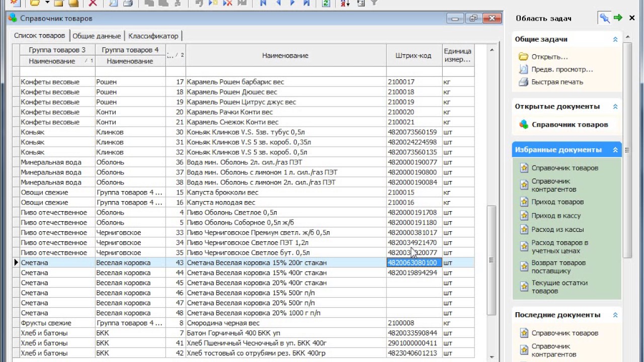Click Быстрая печать link
The width and height of the screenshot is (644, 362).
[557, 82]
